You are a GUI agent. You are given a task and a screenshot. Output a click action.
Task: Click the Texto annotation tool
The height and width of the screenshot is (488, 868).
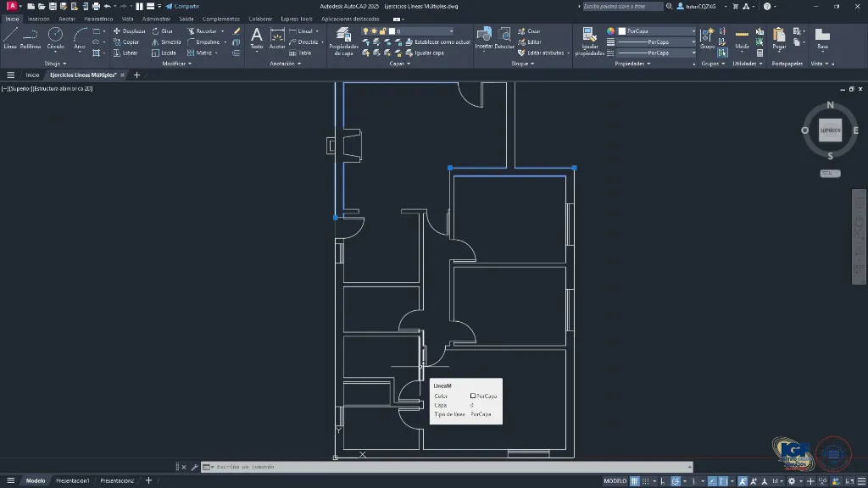[256, 38]
